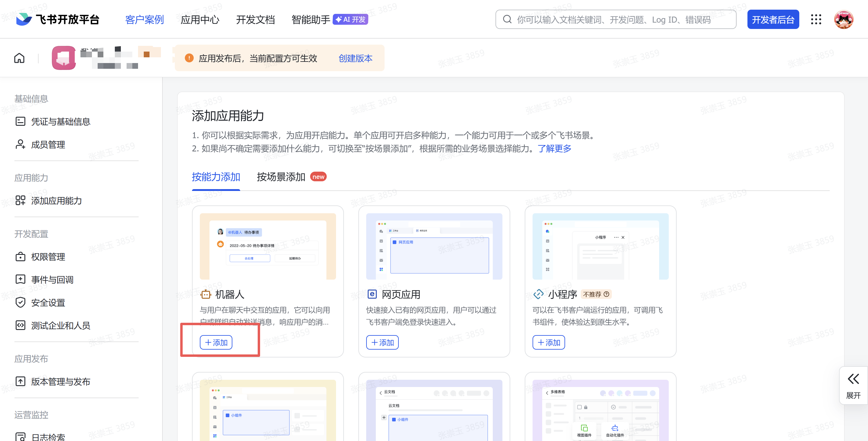Open 应用中心 in top navigation
The image size is (868, 441).
(200, 20)
